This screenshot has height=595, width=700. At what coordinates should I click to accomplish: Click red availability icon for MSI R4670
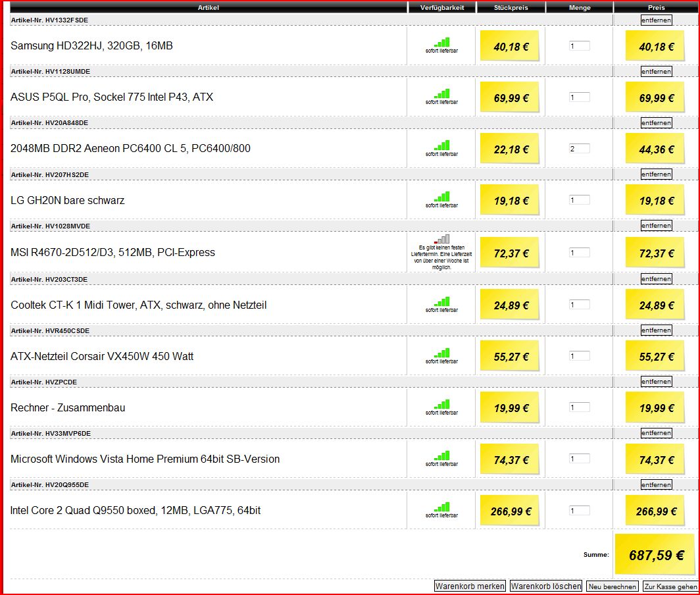[441, 240]
